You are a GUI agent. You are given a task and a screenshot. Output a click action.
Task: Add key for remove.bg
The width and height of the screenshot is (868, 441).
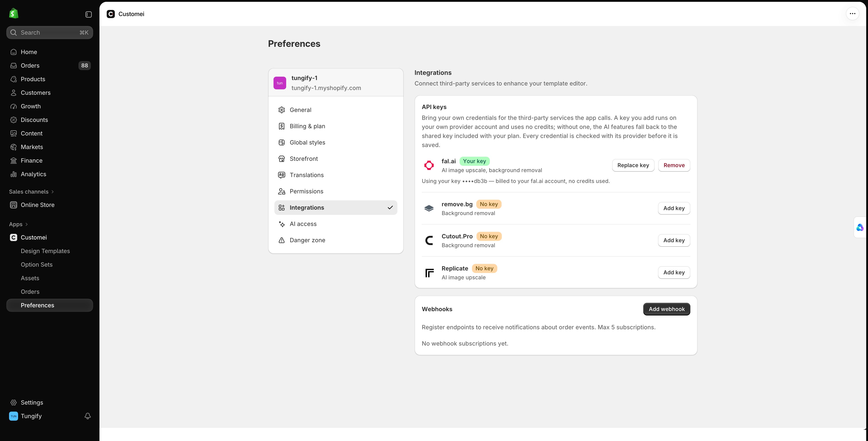[x=674, y=208]
